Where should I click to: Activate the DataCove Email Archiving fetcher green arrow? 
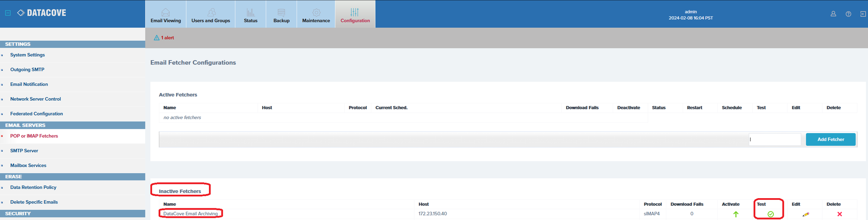pyautogui.click(x=736, y=214)
